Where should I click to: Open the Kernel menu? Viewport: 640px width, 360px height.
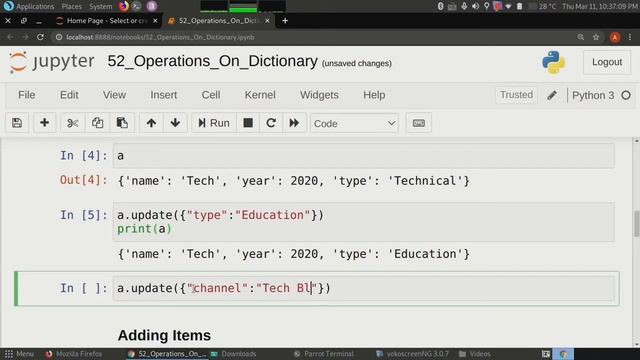(x=260, y=95)
